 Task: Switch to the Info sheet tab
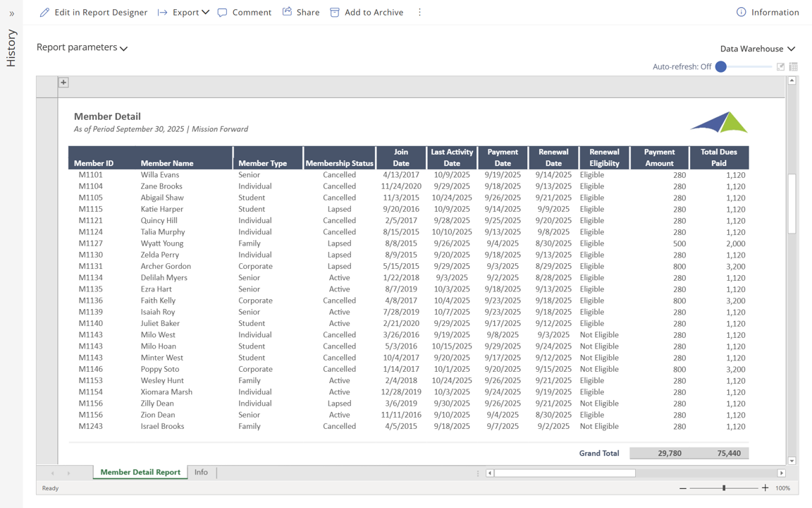point(201,472)
